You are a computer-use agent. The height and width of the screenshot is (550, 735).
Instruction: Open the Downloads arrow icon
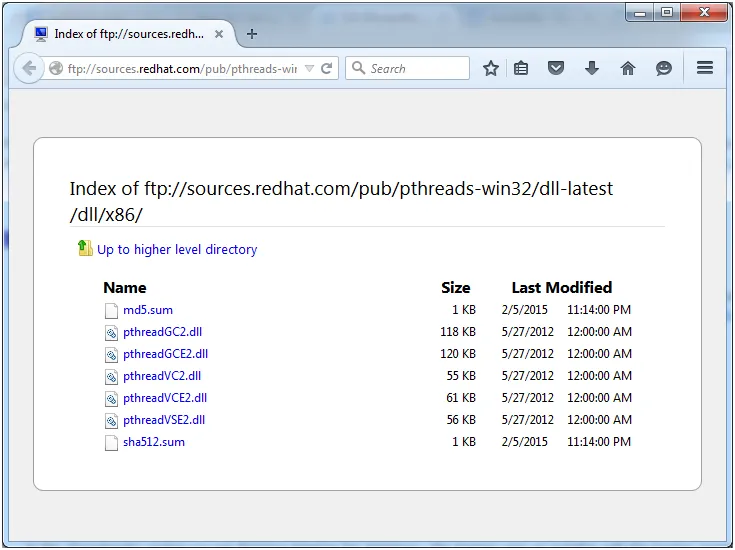point(592,68)
